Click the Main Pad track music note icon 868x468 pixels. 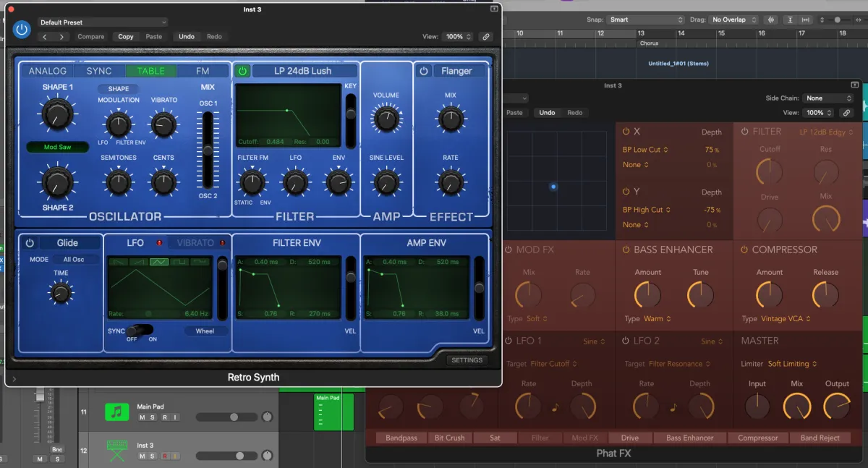pyautogui.click(x=116, y=412)
